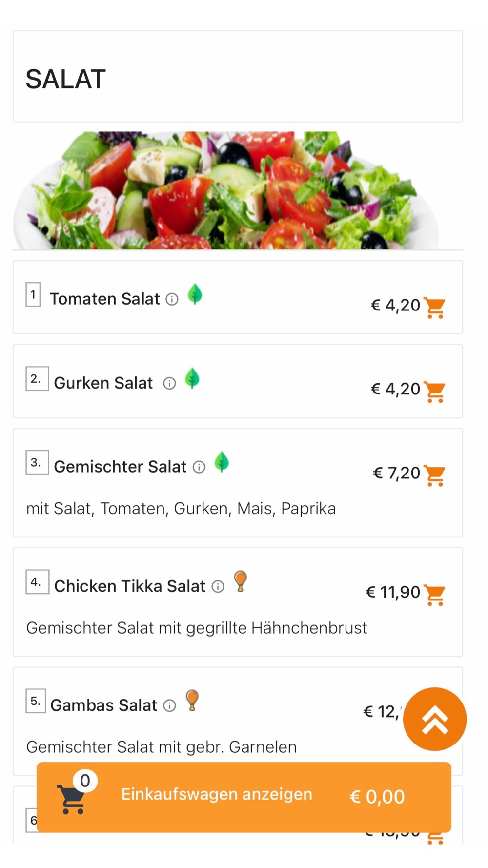488x868 pixels.
Task: Open info for Tomaten Salat
Action: pyautogui.click(x=172, y=299)
